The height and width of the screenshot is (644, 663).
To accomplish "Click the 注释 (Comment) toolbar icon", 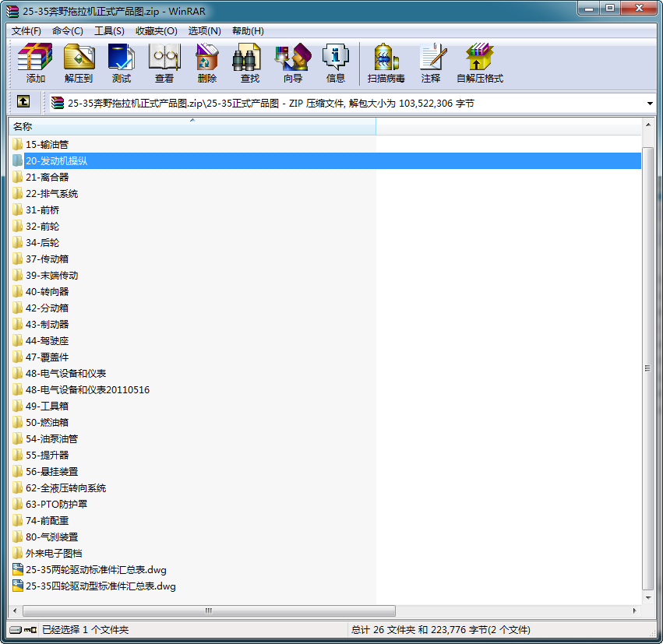I will click(x=430, y=62).
